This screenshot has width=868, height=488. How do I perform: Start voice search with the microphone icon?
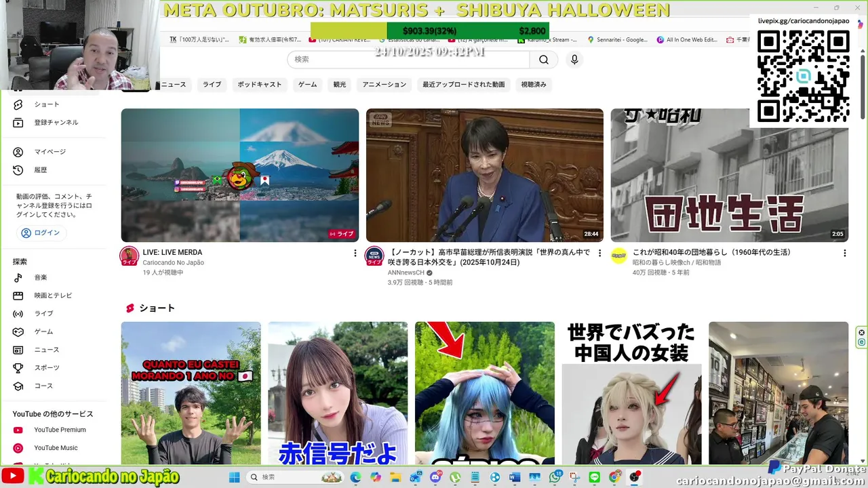574,60
